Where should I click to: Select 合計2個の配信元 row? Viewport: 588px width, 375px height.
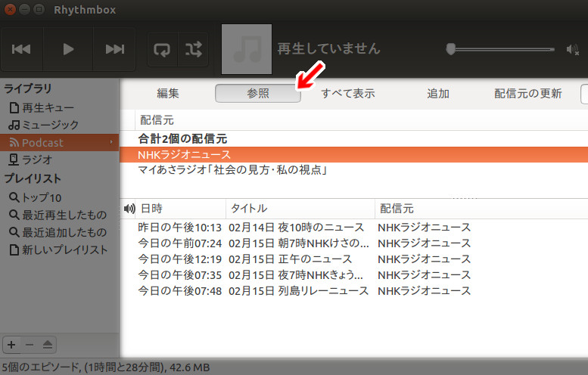click(353, 139)
